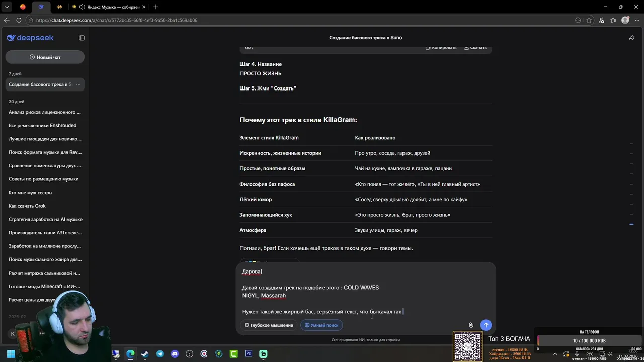Open the address bar more-options circle icon

click(x=578, y=20)
